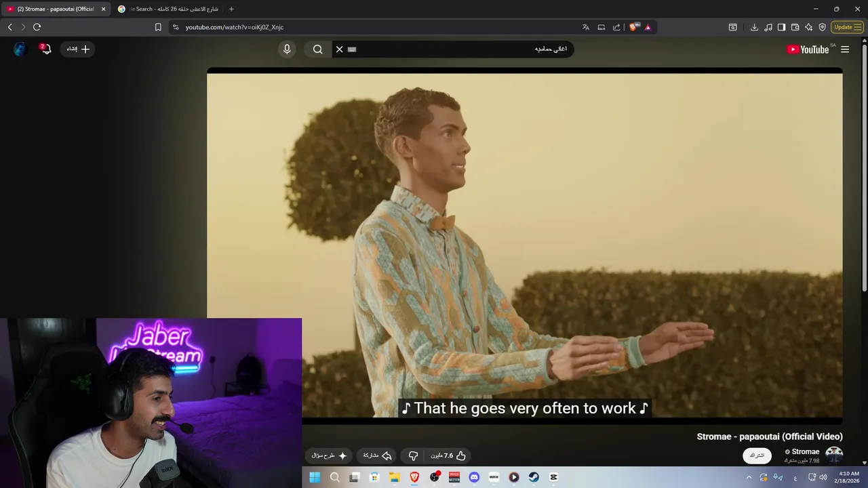Image resolution: width=868 pixels, height=488 pixels.
Task: Subscribe to the Stromae channel
Action: (x=757, y=455)
